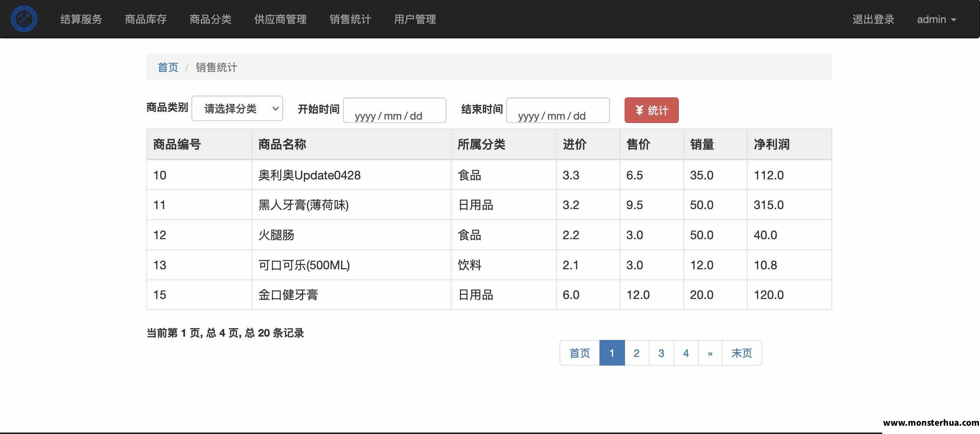Go to 商品库存 in the navbar
This screenshot has width=980, height=434.
(146, 19)
